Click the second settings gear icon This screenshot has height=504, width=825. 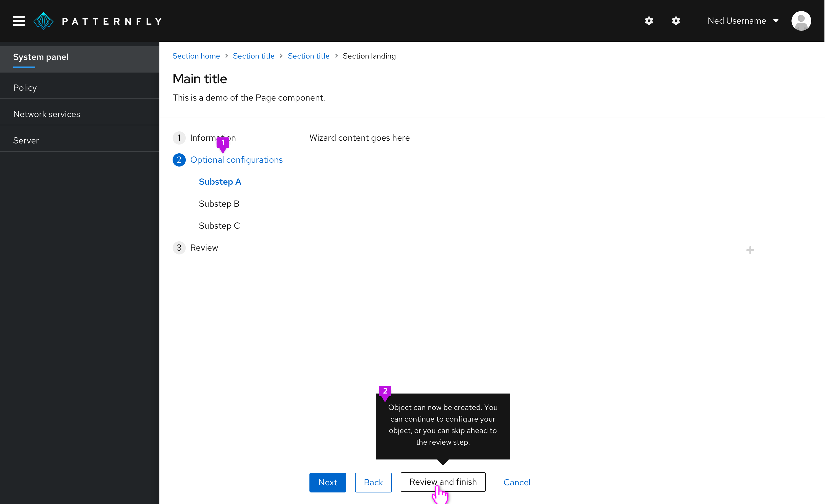[x=676, y=21]
